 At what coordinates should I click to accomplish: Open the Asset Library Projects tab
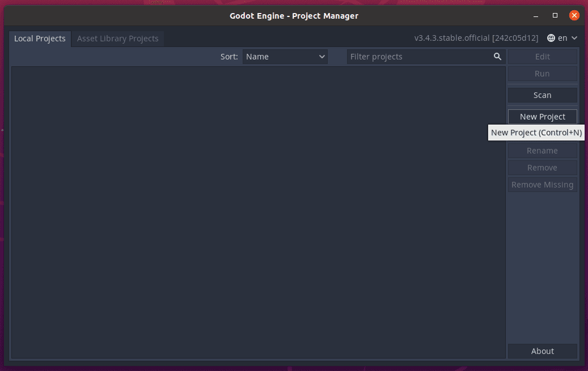[118, 39]
